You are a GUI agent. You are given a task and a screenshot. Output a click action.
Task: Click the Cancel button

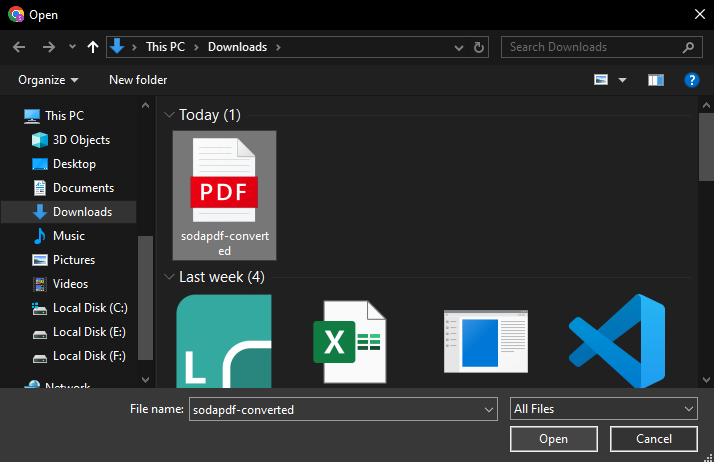click(654, 439)
